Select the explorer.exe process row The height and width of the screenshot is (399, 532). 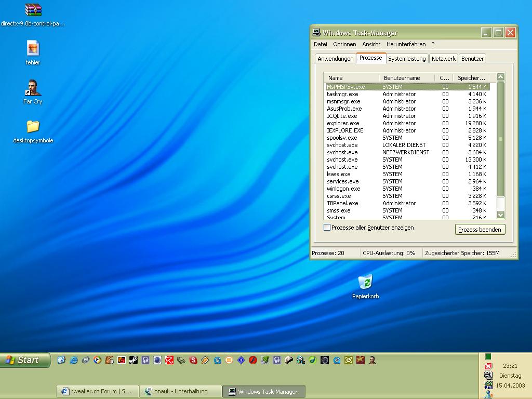tap(343, 123)
